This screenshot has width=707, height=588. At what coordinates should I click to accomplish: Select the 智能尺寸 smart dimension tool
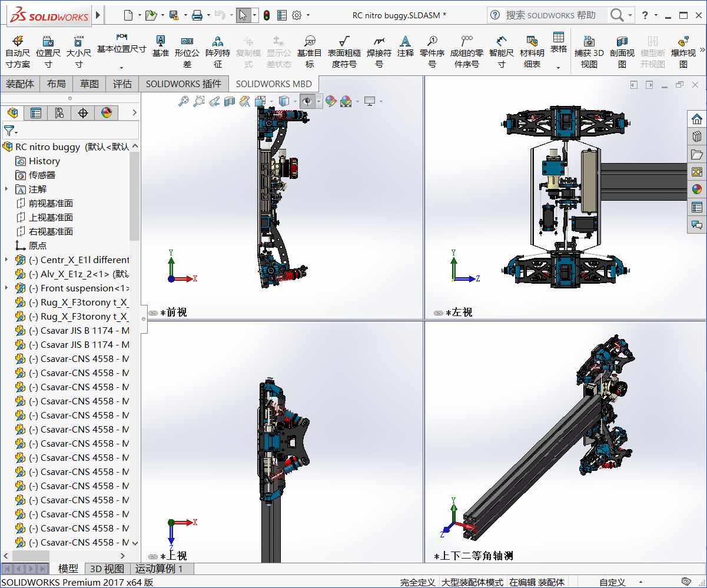(x=501, y=51)
